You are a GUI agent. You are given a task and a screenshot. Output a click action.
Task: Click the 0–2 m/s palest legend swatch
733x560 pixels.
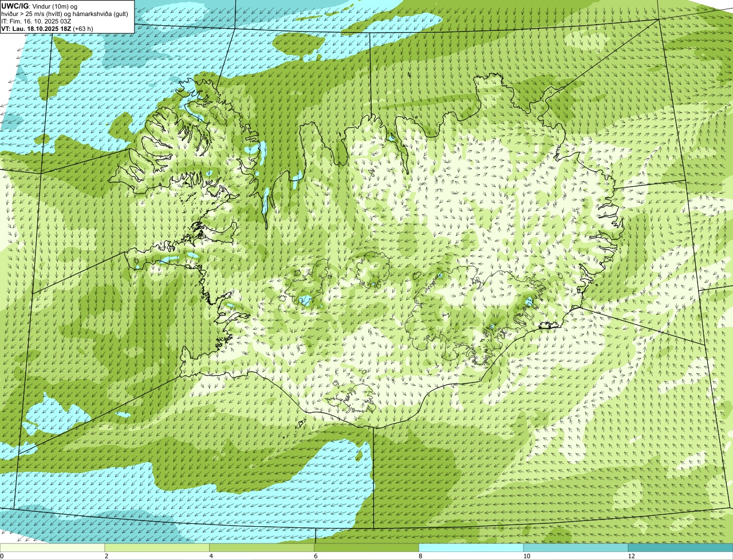tap(53, 548)
